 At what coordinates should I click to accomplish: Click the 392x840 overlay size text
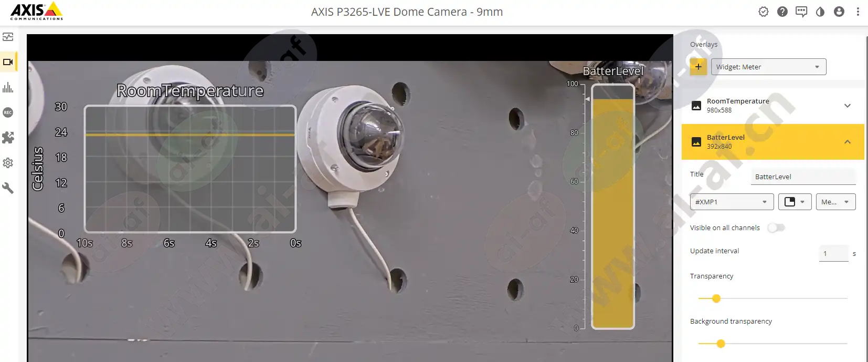coord(719,147)
